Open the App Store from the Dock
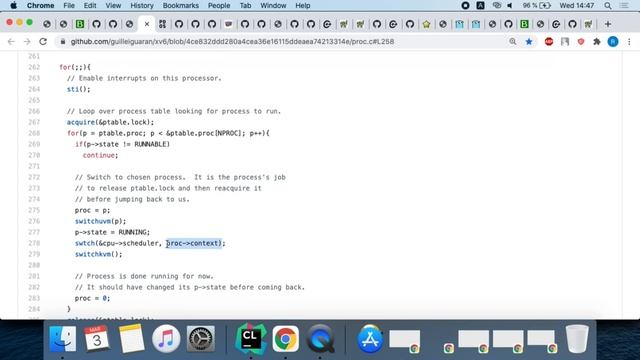Image resolution: width=640 pixels, height=360 pixels. [370, 338]
